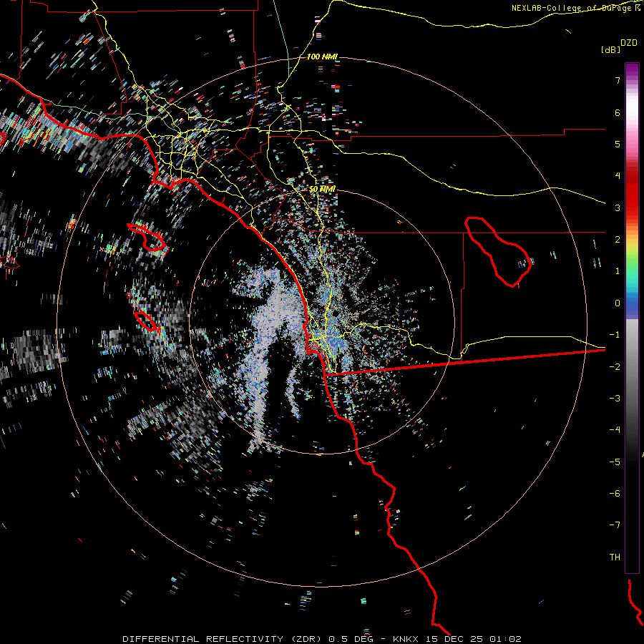Click the [dB] unit label

610,49
